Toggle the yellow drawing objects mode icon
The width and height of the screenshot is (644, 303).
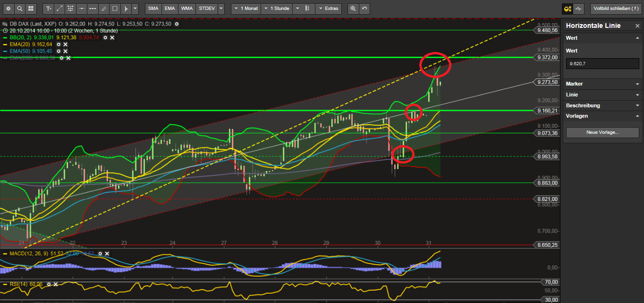pos(568,9)
